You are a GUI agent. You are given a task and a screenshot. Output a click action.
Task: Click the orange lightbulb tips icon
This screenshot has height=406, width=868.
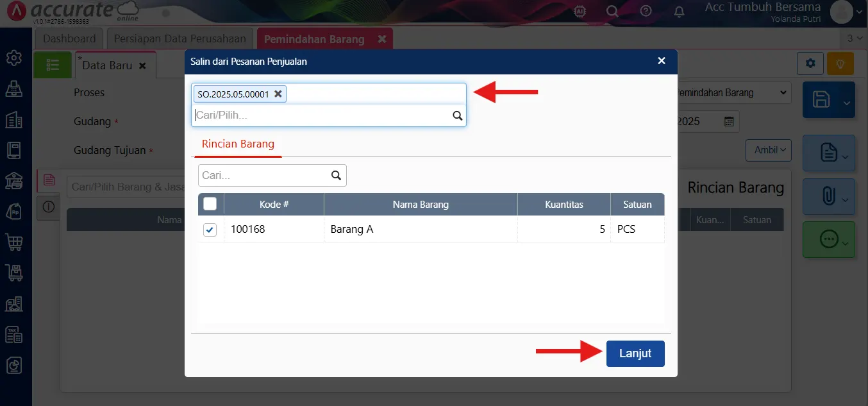point(840,63)
